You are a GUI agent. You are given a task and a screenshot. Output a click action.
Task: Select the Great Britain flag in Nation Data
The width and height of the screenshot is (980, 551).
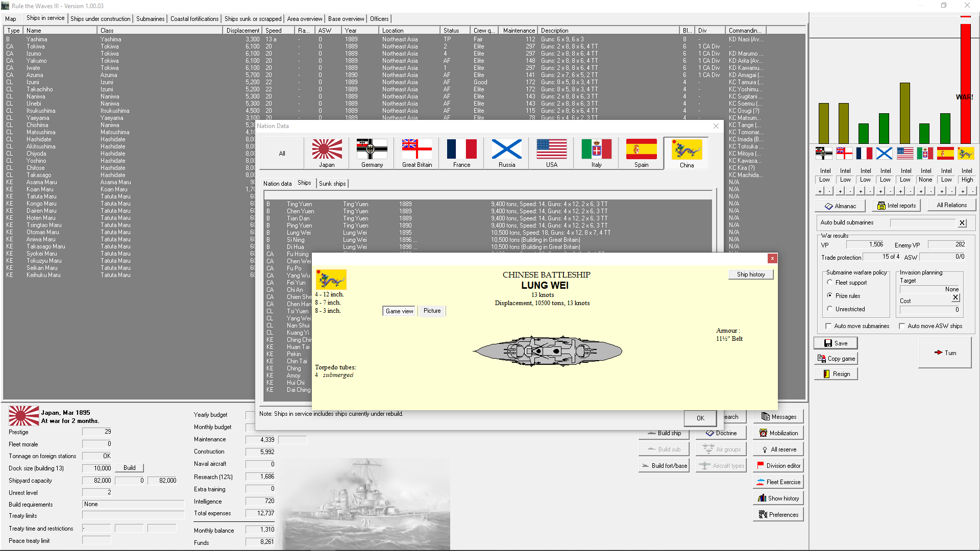[416, 153]
